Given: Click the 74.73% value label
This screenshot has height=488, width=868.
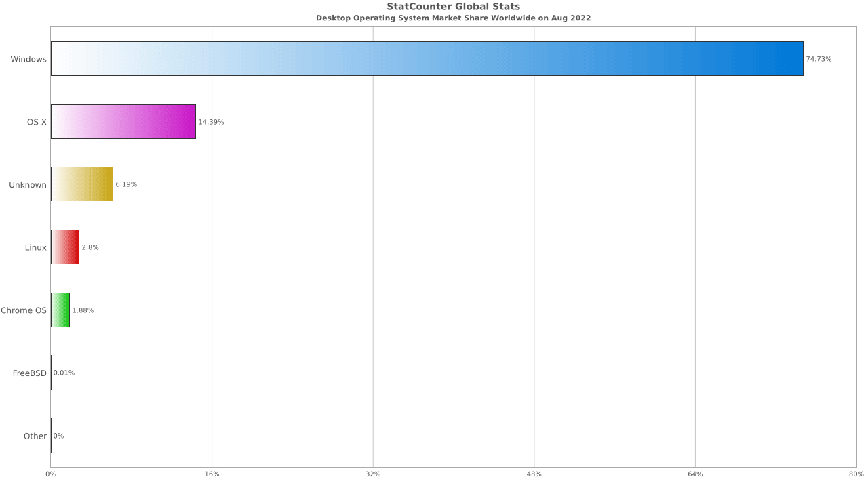Looking at the screenshot, I should click(x=818, y=59).
